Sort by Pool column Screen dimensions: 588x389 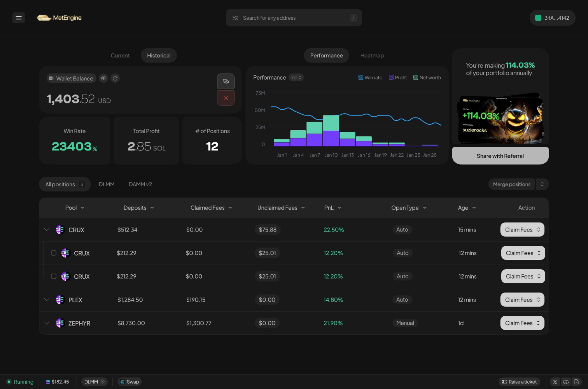click(x=75, y=208)
